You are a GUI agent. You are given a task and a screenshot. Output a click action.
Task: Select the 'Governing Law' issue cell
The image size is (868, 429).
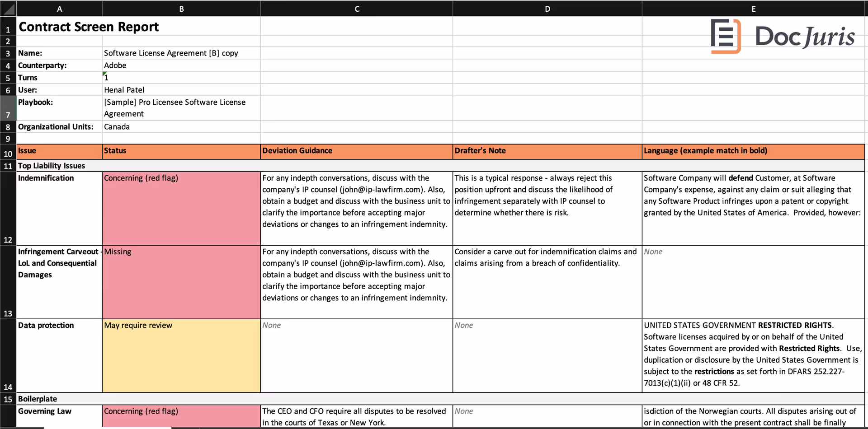point(59,416)
